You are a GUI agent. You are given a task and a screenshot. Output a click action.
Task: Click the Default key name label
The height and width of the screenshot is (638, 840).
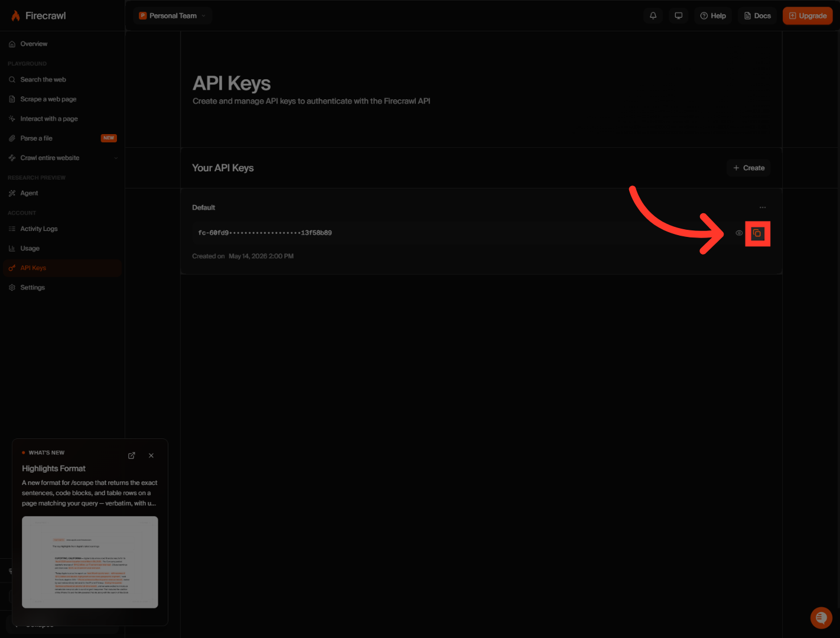[x=204, y=207]
